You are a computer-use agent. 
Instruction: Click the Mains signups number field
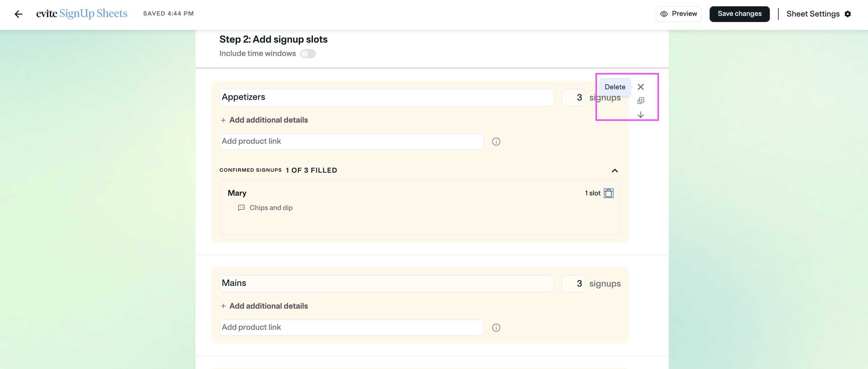pos(573,283)
